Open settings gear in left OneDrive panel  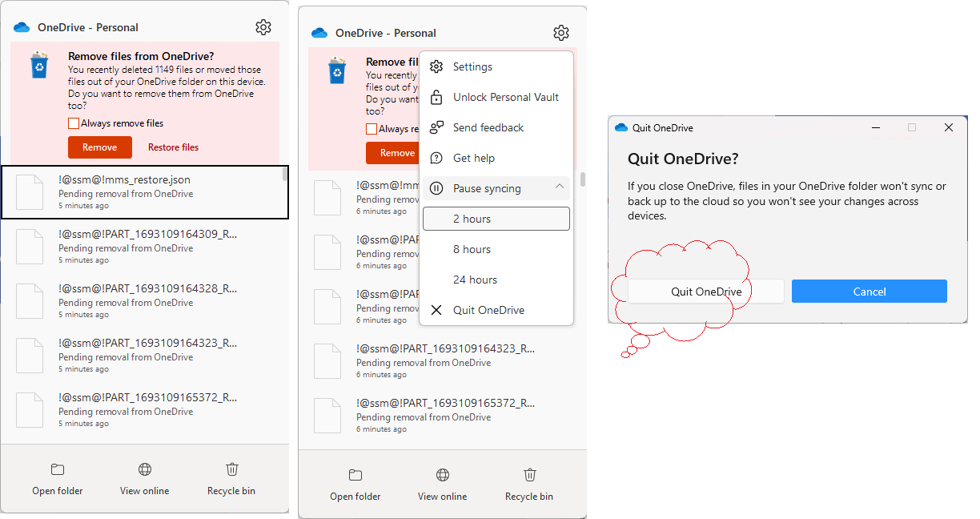(x=263, y=27)
